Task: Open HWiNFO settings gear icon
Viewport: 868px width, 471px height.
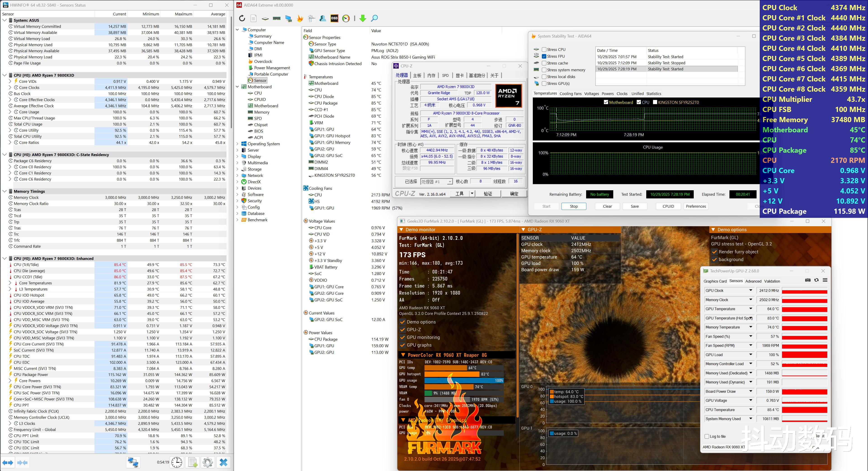Action: 208,462
